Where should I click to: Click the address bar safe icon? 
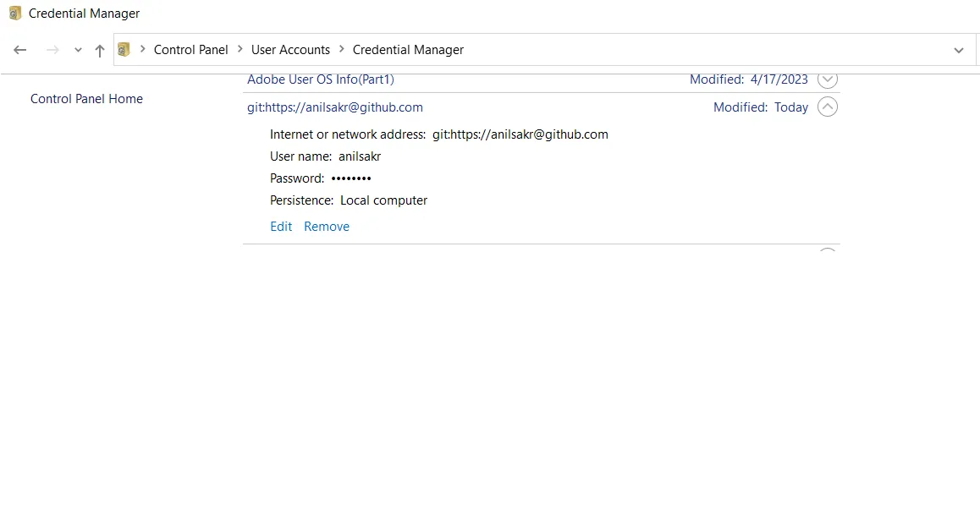[x=124, y=49]
